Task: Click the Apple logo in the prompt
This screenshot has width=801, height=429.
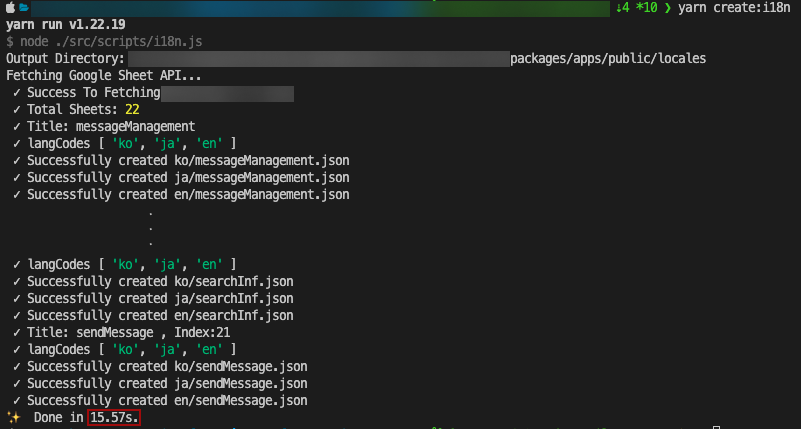Action: (10, 8)
